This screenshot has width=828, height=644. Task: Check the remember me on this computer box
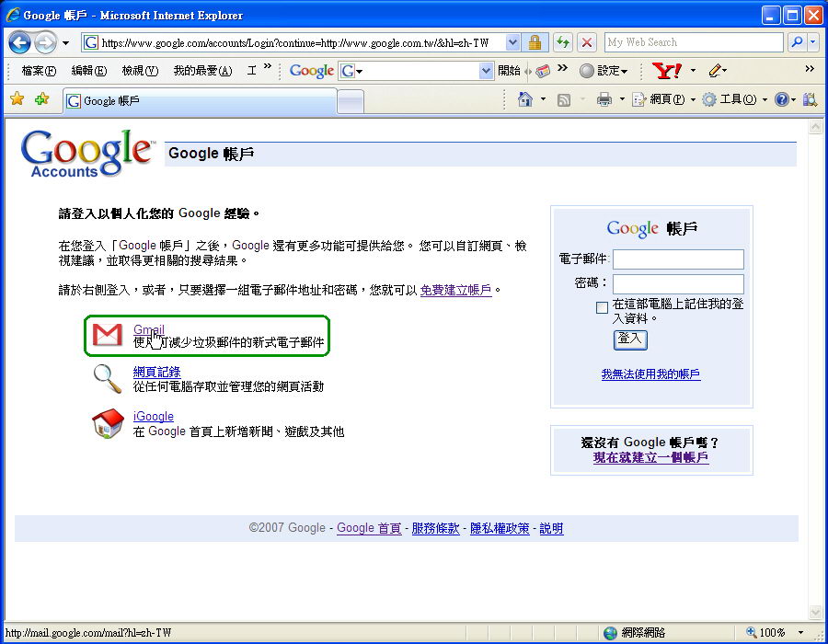coord(602,307)
